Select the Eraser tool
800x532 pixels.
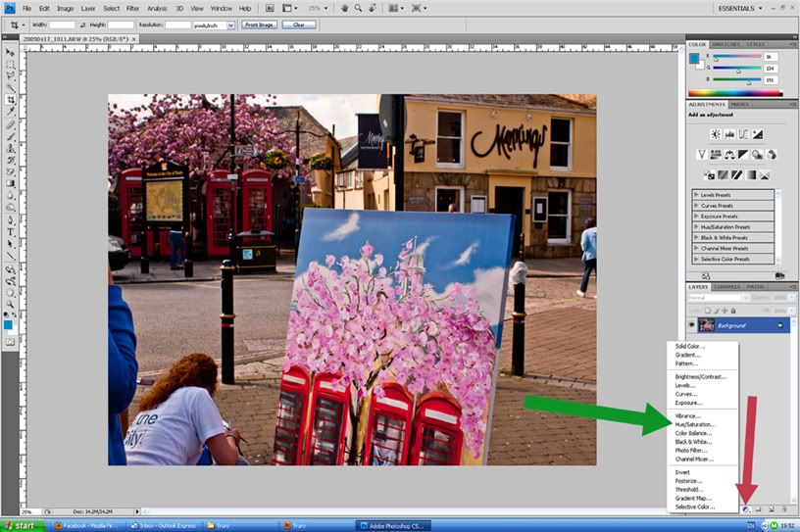point(10,171)
